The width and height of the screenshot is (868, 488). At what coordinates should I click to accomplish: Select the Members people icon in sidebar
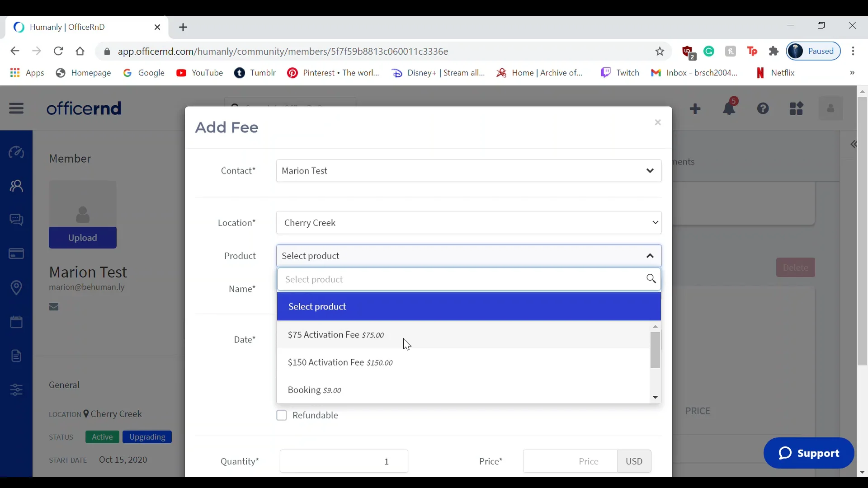tap(16, 186)
